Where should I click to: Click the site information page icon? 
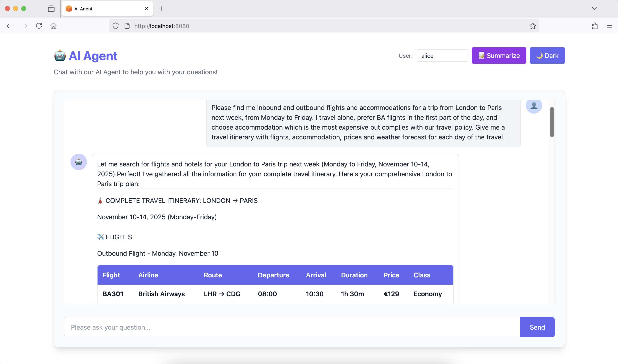127,26
